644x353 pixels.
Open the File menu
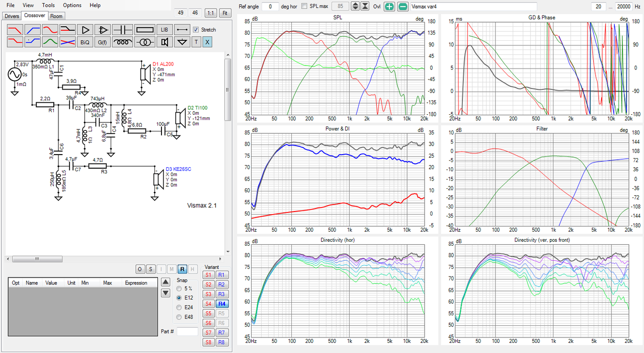point(11,5)
